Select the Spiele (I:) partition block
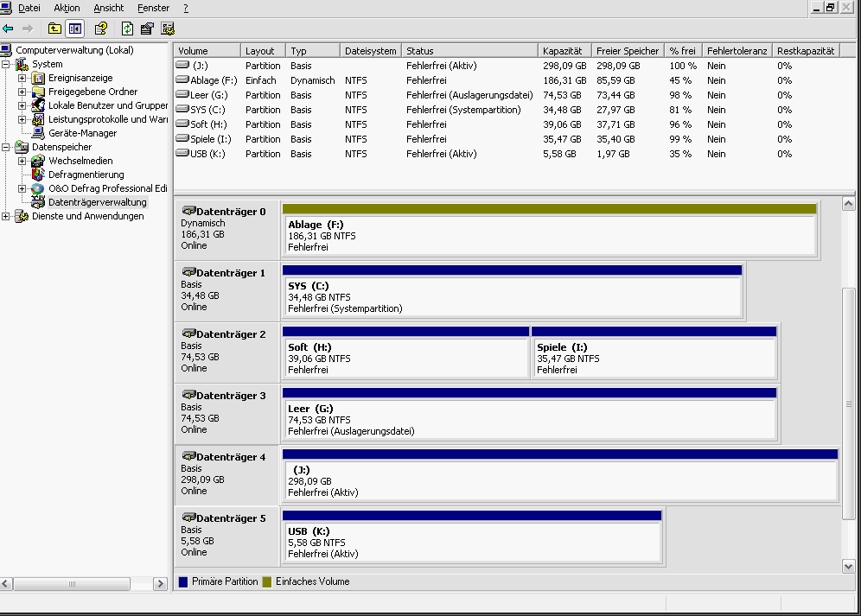 click(x=654, y=353)
